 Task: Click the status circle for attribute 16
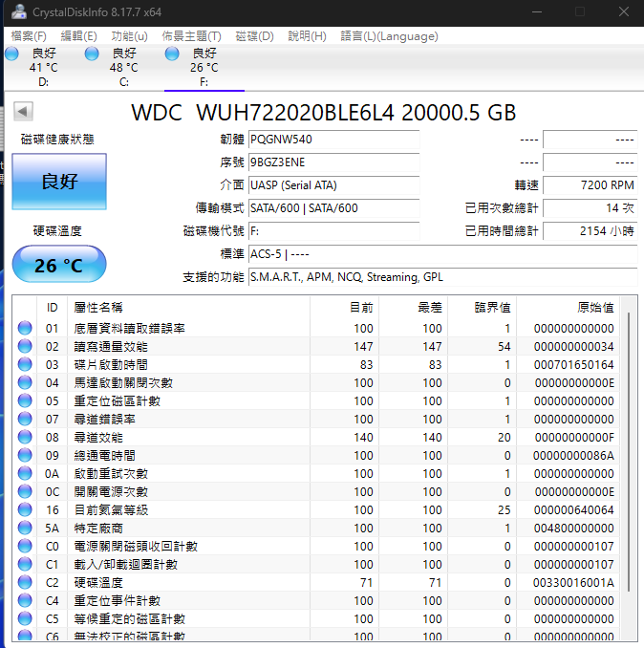coord(25,509)
